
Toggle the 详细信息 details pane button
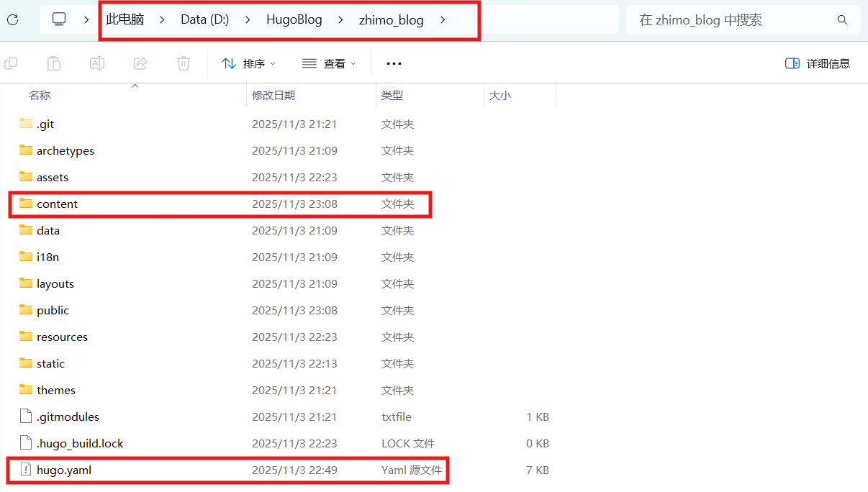[818, 63]
